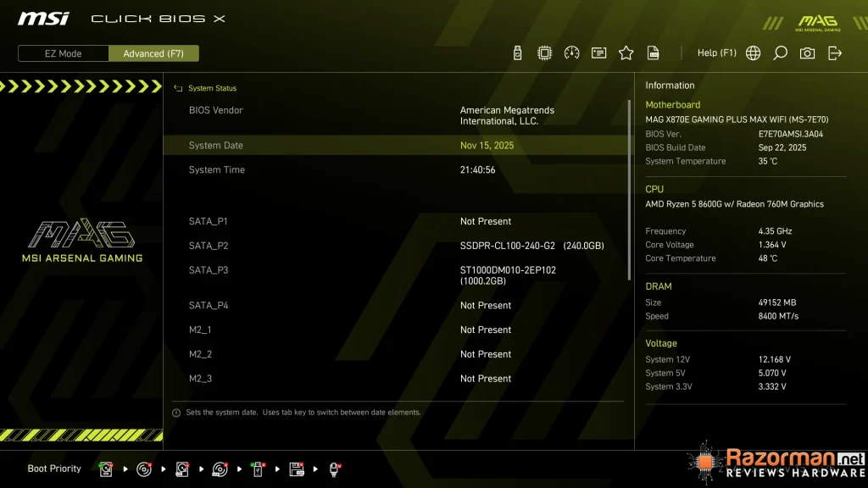Image resolution: width=868 pixels, height=488 pixels.
Task: Click BIOS version E7E70AMSI.3A04
Action: (x=791, y=134)
